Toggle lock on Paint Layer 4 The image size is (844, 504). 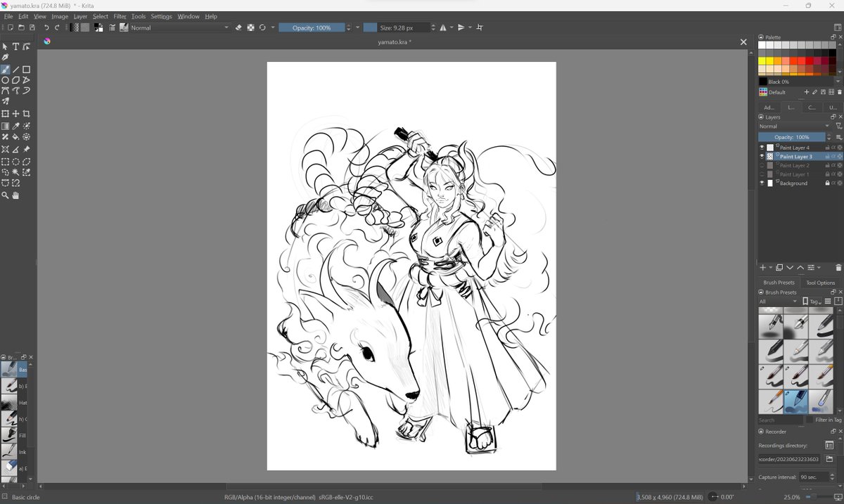point(827,148)
